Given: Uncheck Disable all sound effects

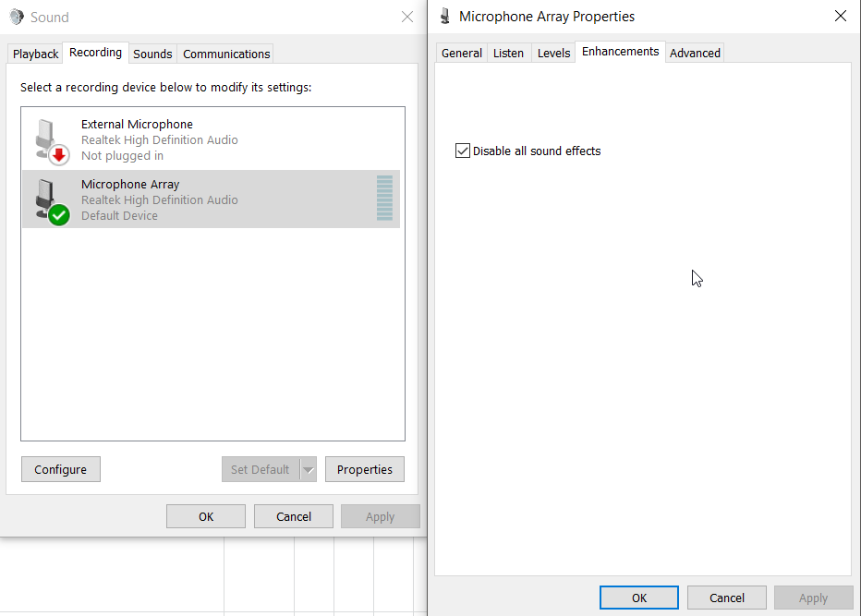Looking at the screenshot, I should [462, 151].
